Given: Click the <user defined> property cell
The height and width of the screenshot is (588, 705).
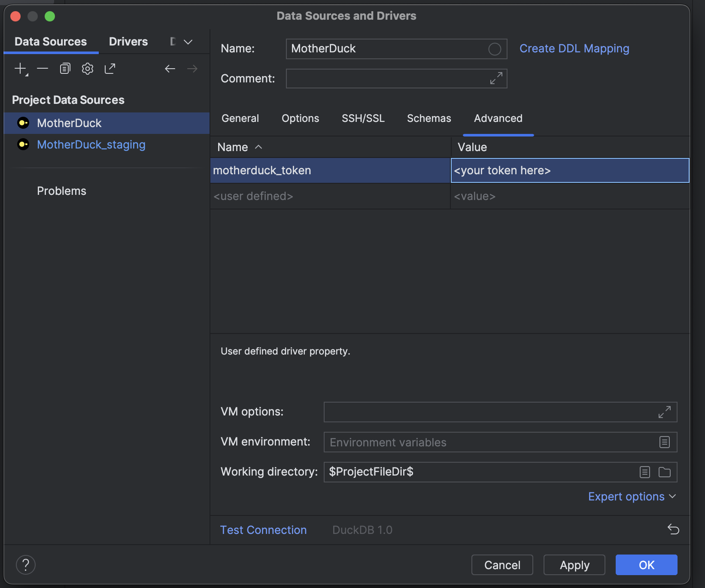Looking at the screenshot, I should 330,196.
